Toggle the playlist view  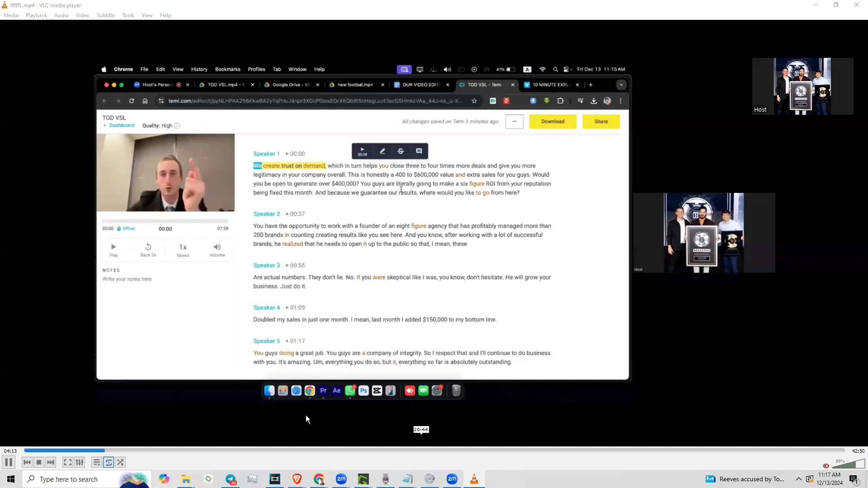[x=96, y=462]
